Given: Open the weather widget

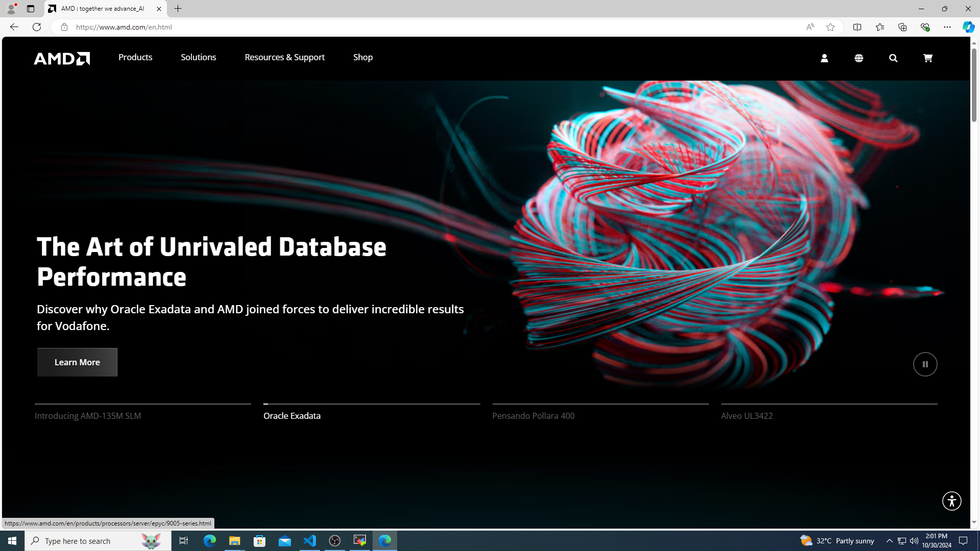Looking at the screenshot, I should click(x=837, y=541).
